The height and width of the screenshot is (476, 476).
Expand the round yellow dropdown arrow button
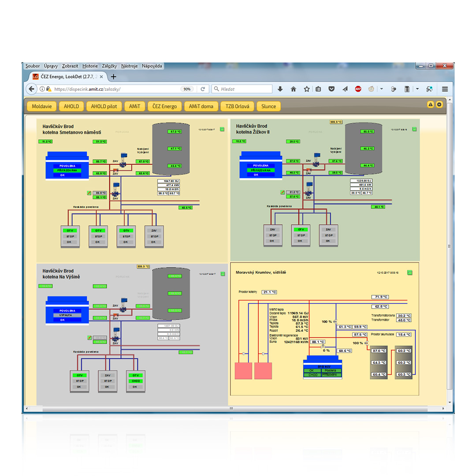pos(439,104)
